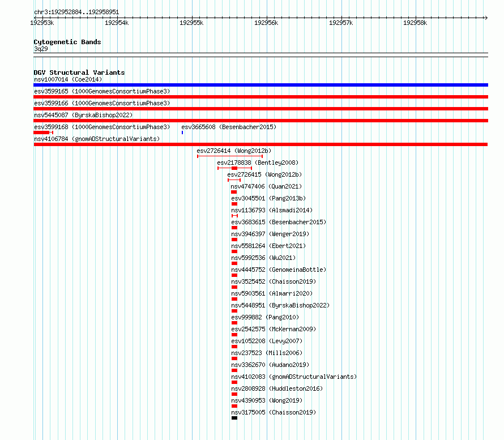Click the short red esv3599168 variant bar
This screenshot has width=504, height=440.
[x=43, y=133]
